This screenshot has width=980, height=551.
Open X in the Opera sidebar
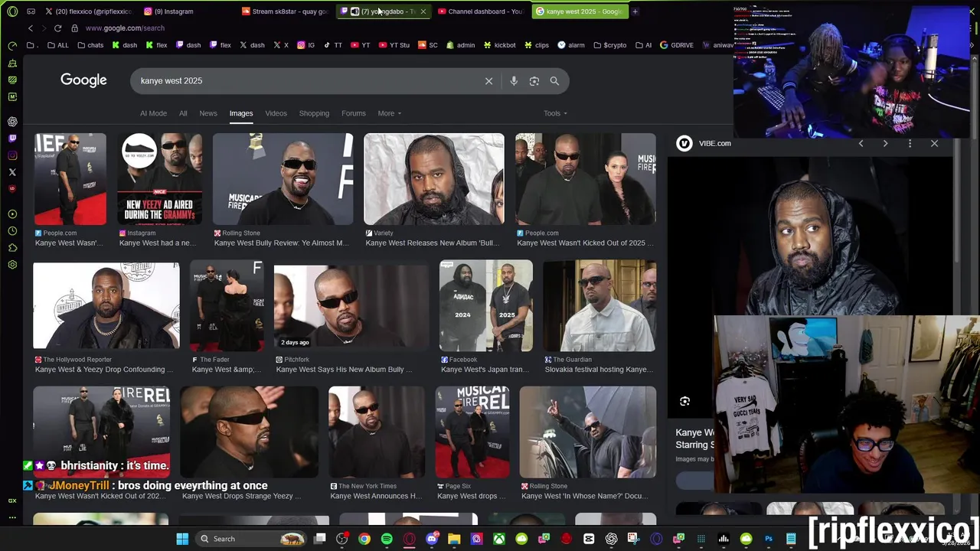12,172
